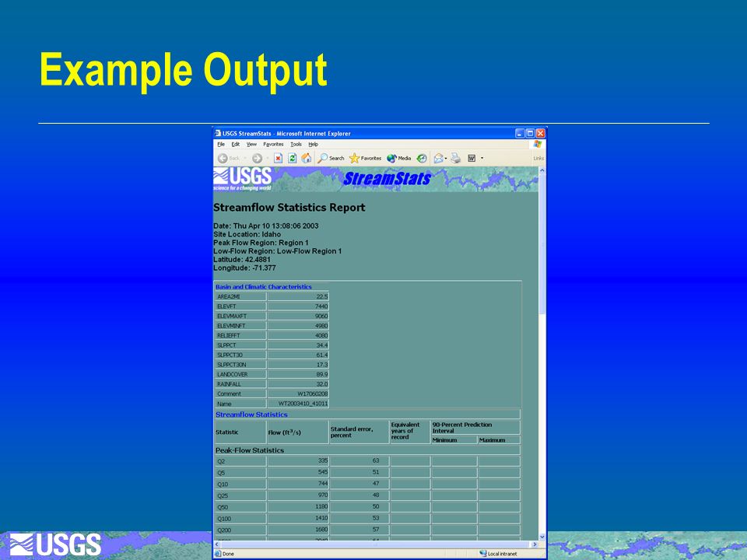The image size is (747, 560).
Task: Click the LANDCOVER row label
Action: (233, 375)
